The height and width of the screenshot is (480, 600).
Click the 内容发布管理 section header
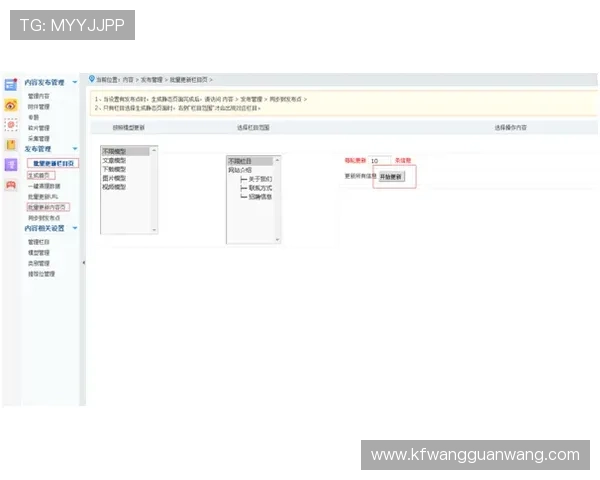tap(44, 82)
